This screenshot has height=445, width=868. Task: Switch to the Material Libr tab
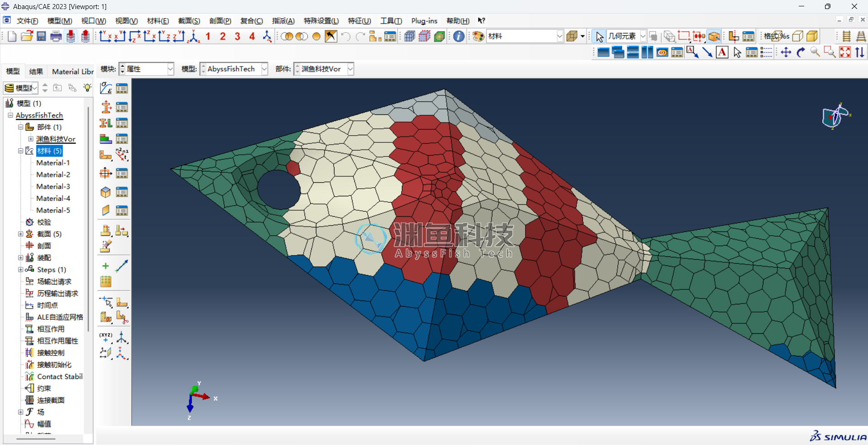pyautogui.click(x=73, y=71)
